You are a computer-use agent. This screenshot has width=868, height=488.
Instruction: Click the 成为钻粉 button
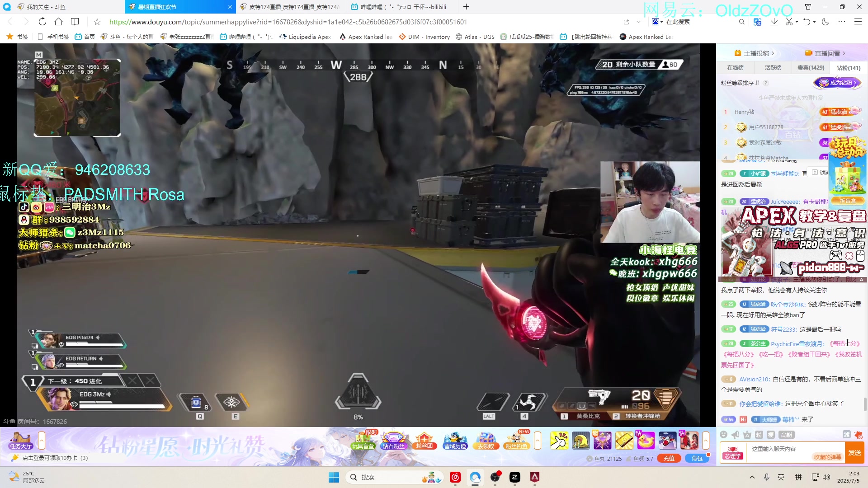[838, 83]
